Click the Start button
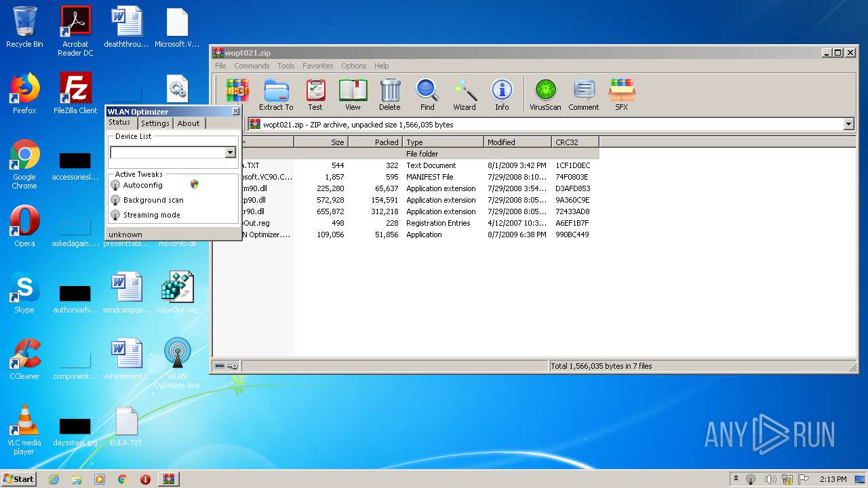868x488 pixels. (x=18, y=479)
